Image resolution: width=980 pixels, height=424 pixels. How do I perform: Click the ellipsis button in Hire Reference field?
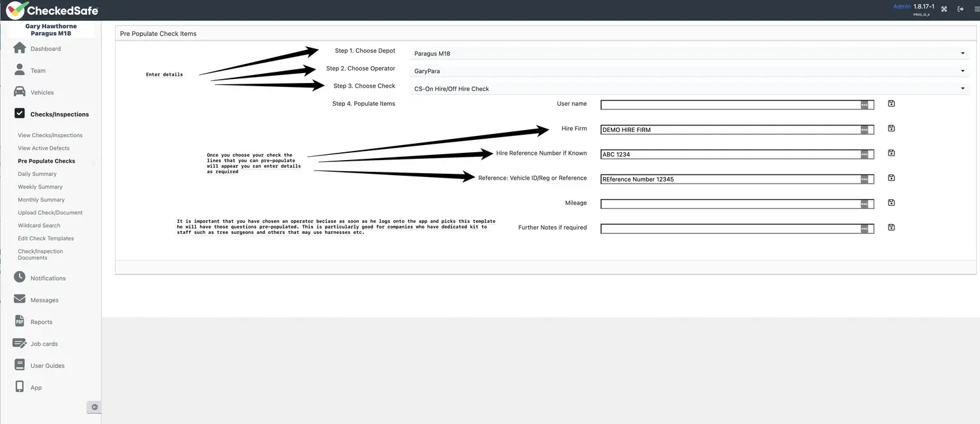coord(864,154)
